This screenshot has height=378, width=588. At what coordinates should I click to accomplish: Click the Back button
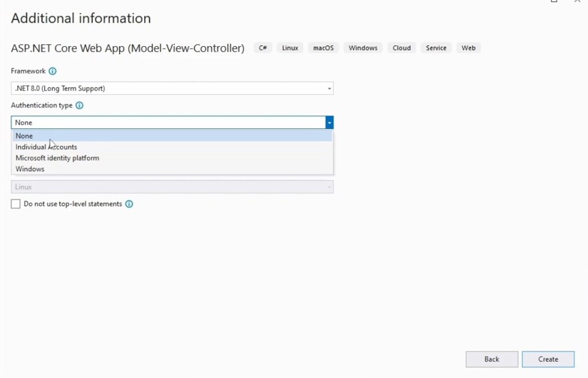[x=492, y=359]
